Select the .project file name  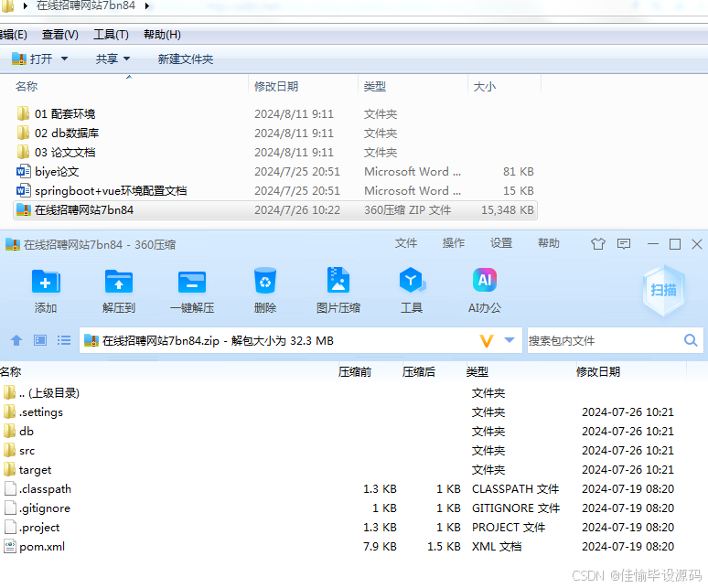tap(39, 528)
